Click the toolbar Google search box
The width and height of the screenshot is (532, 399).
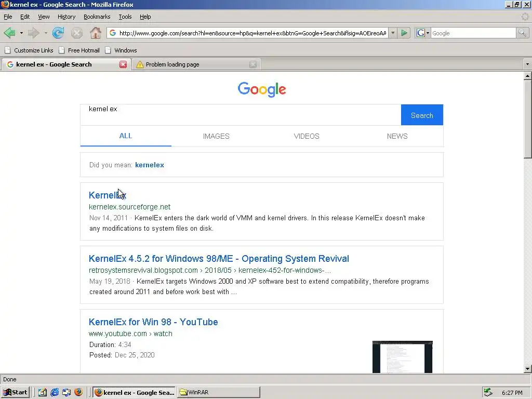(473, 33)
